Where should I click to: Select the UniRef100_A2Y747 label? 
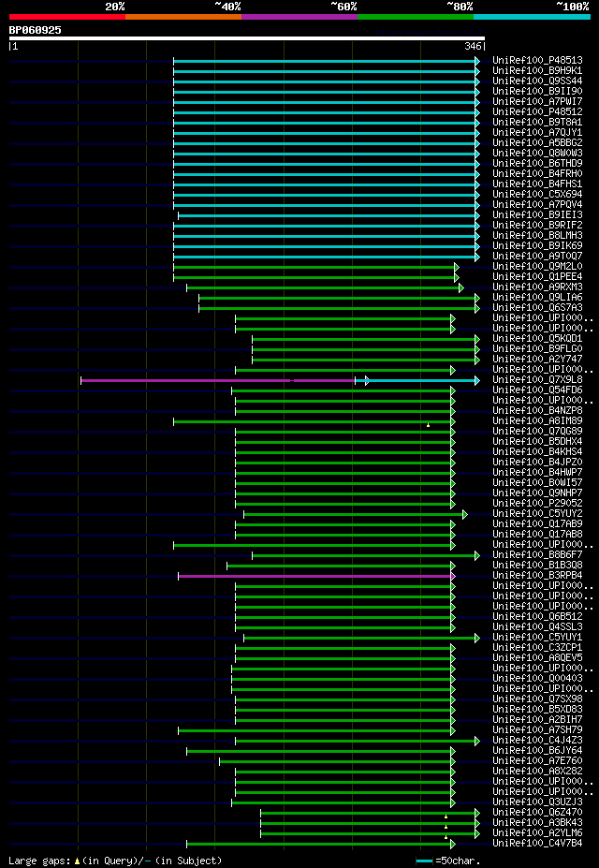coord(537,360)
